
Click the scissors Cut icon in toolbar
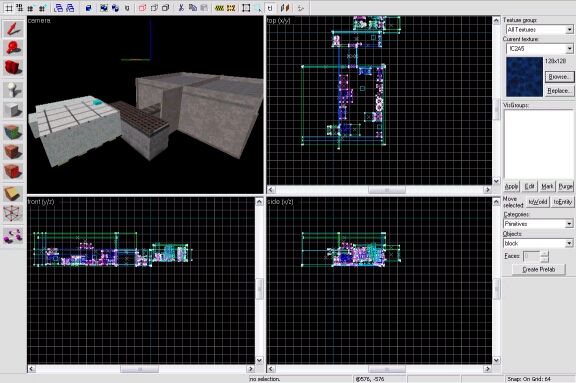[x=181, y=8]
